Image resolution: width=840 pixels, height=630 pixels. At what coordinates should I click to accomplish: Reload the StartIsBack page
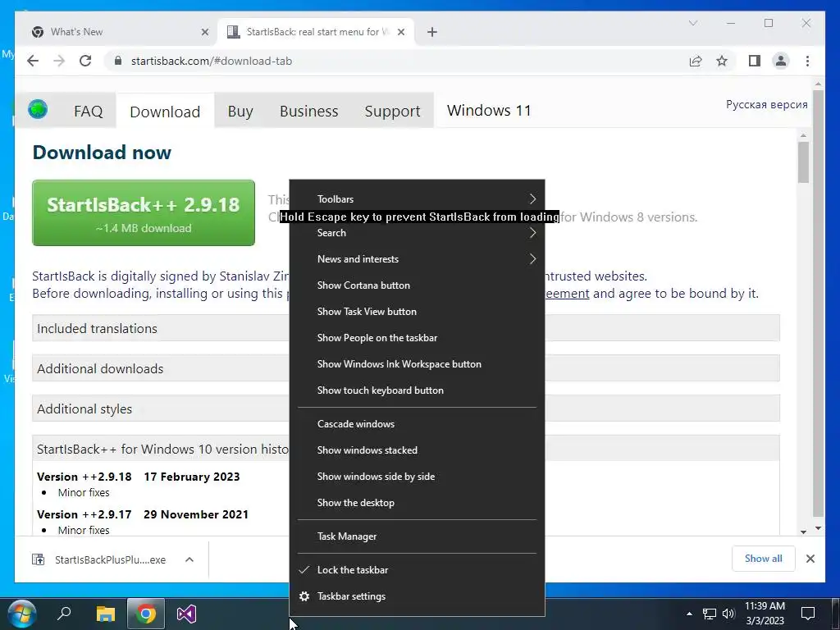85,61
